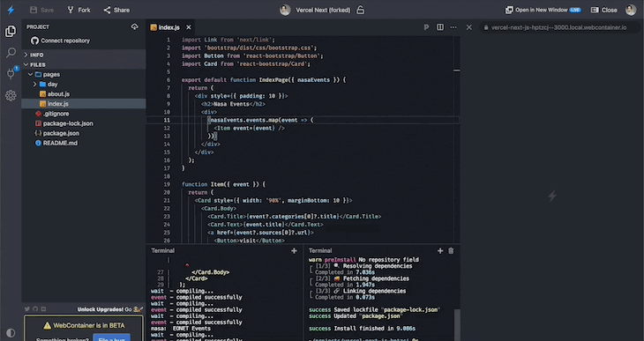The height and width of the screenshot is (341, 644).
Task: Click the StackBlitz lightning bolt logo
Action: coord(11,10)
